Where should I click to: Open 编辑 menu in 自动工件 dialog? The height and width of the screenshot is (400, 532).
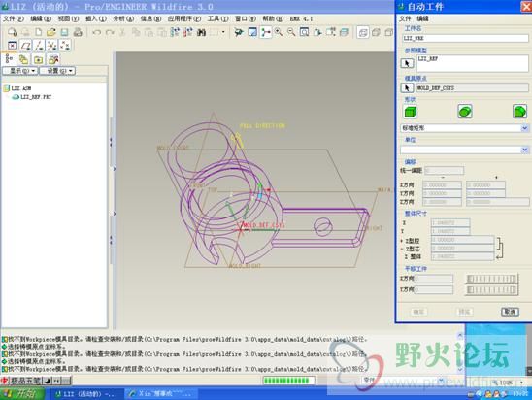click(422, 18)
